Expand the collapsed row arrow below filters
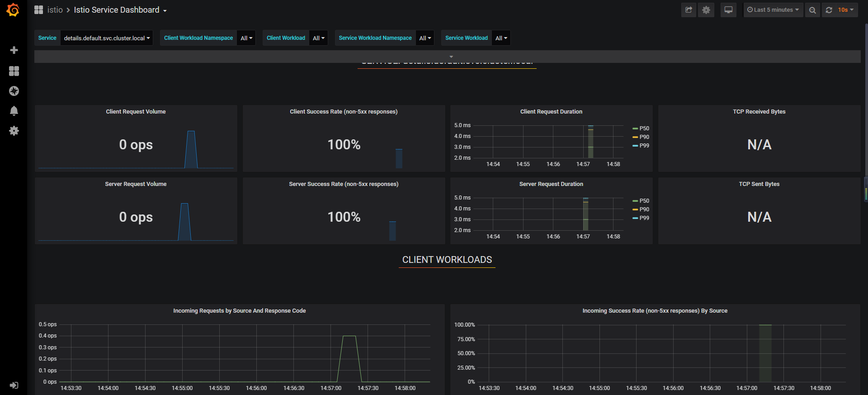Viewport: 868px width, 395px height. click(x=451, y=57)
